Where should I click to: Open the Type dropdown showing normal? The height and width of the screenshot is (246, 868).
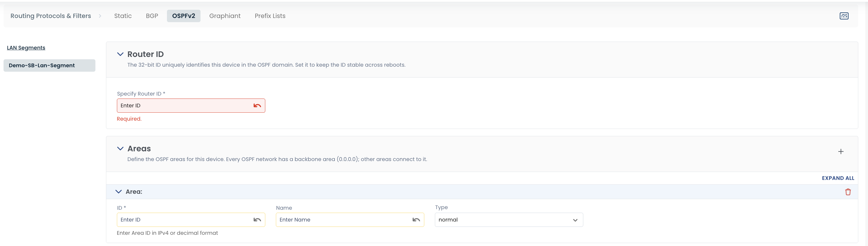(509, 220)
